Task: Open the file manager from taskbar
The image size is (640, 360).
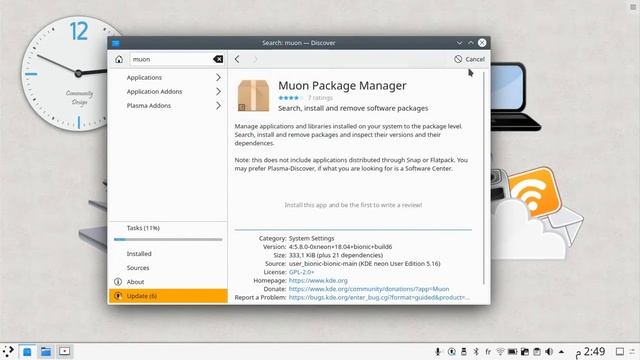Action: click(46, 351)
